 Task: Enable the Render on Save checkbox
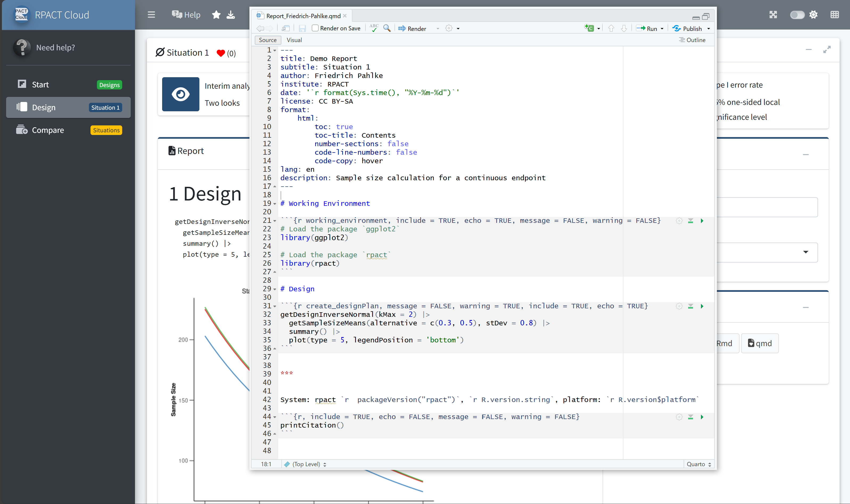(315, 28)
